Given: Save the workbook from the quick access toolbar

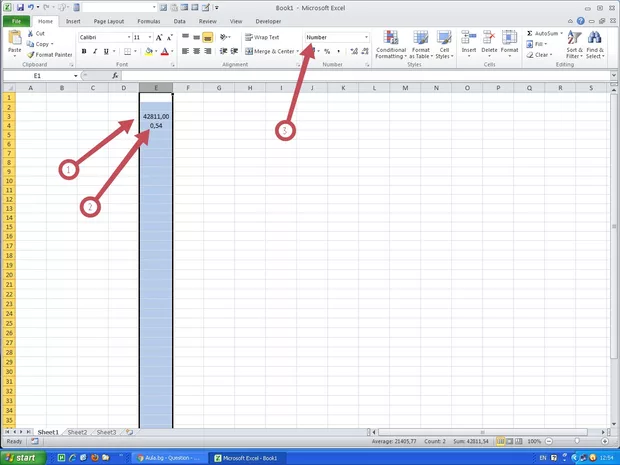Looking at the screenshot, I should [20, 8].
